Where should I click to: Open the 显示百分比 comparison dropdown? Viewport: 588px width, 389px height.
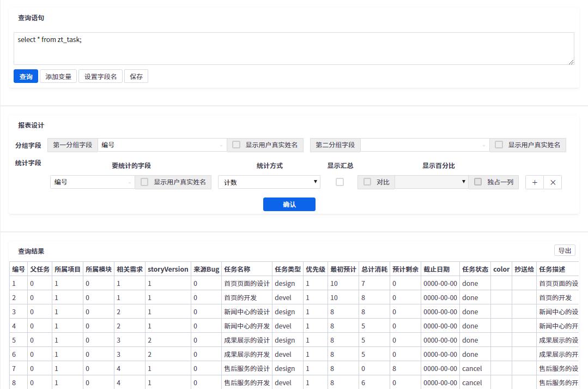(431, 182)
